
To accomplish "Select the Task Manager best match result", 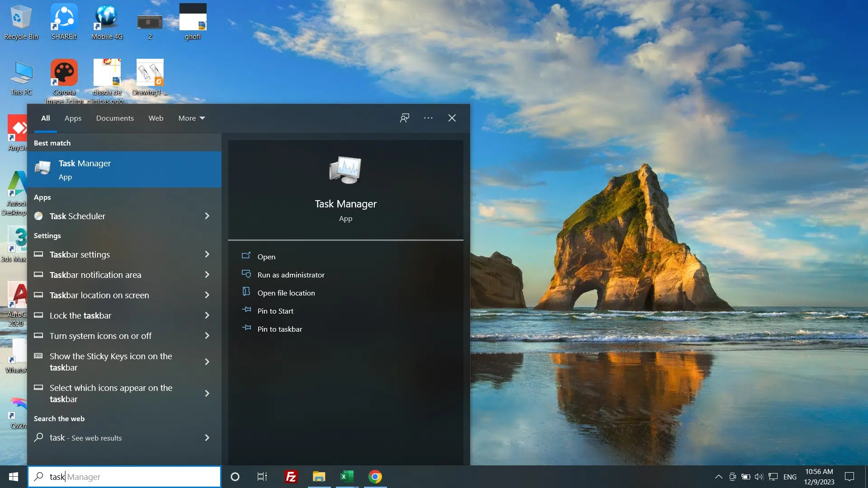I will coord(124,169).
